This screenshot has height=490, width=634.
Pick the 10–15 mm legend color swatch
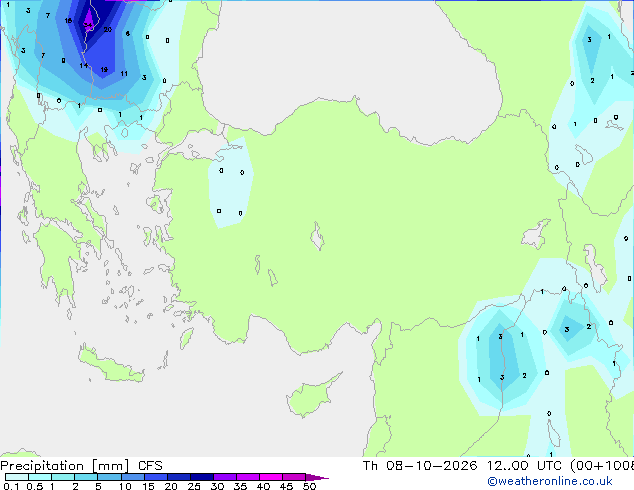pyautogui.click(x=132, y=477)
